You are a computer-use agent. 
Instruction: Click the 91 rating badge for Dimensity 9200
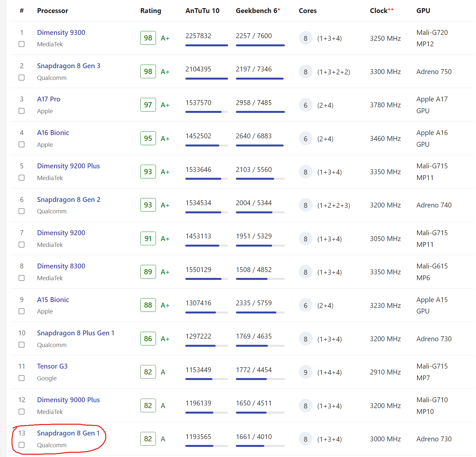coord(148,238)
